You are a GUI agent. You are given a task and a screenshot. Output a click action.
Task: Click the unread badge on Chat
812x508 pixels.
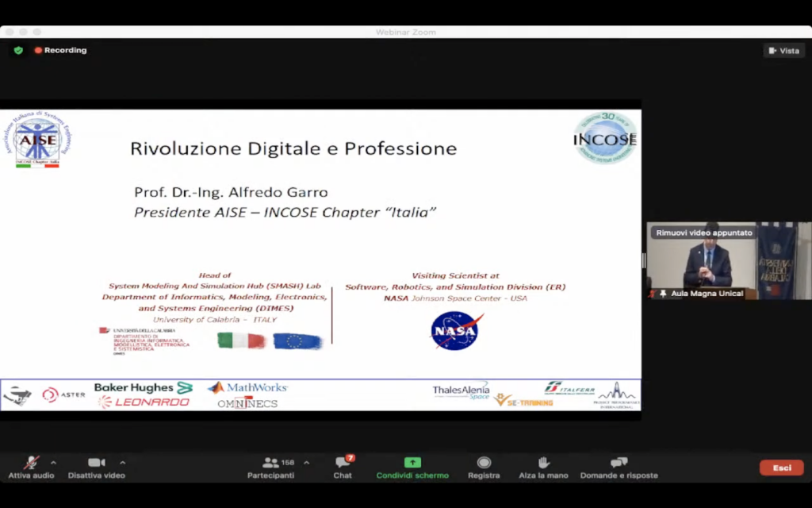point(350,458)
